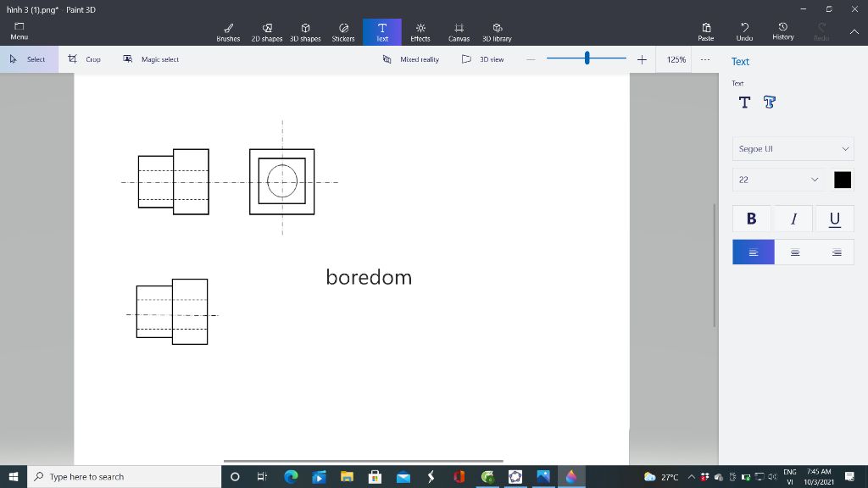This screenshot has height=488, width=868.
Task: Toggle Underline formatting
Action: coord(834,219)
